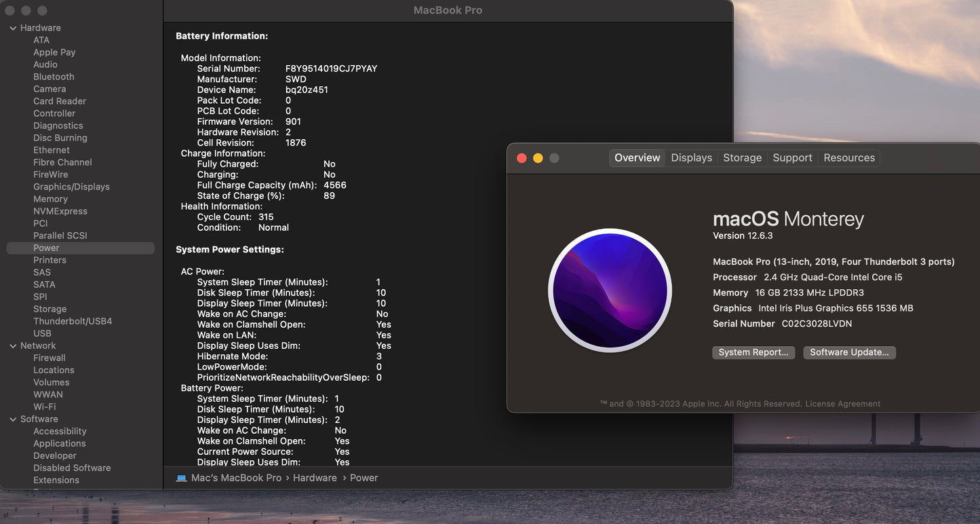
Task: Close the About This Mac window
Action: pos(522,158)
